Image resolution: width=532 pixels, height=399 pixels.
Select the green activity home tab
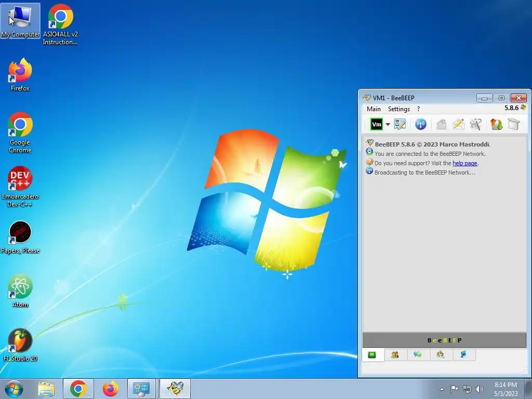(372, 355)
